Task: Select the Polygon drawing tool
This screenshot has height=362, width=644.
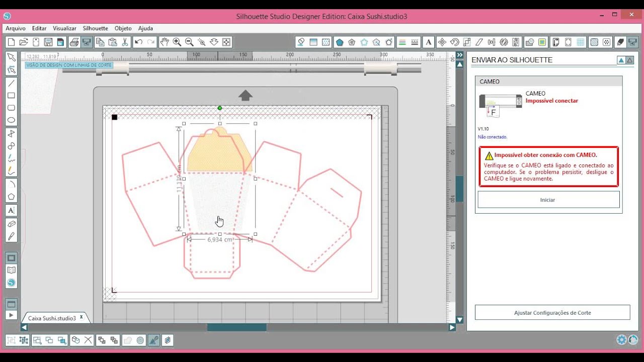Action: [11, 197]
